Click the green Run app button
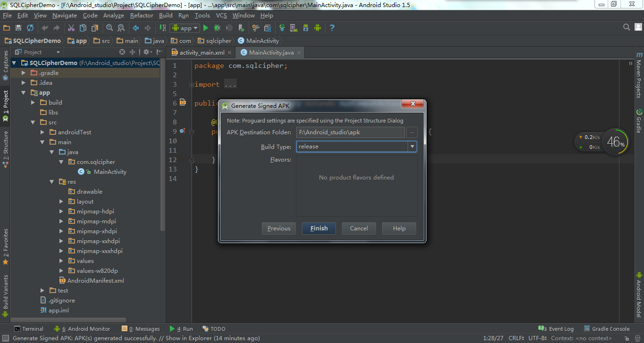 click(206, 28)
